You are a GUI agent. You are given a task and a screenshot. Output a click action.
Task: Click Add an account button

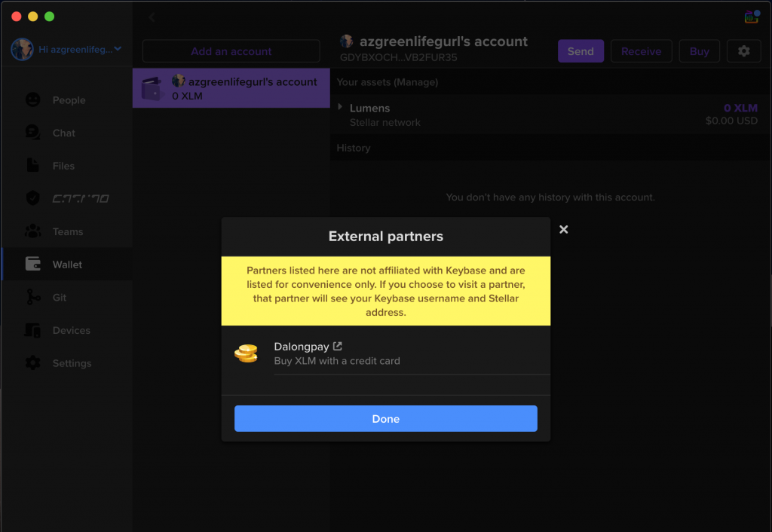(231, 51)
